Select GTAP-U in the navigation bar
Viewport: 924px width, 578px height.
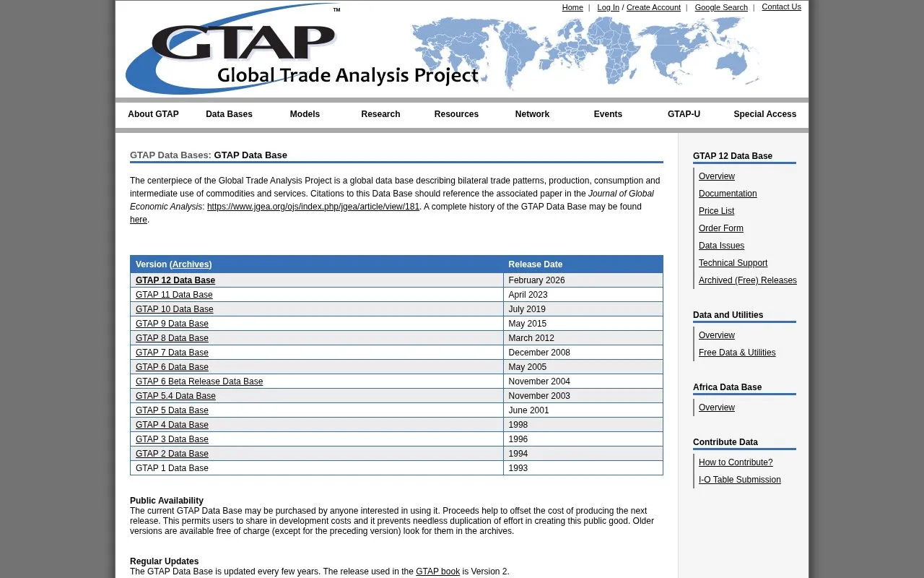[x=684, y=114]
